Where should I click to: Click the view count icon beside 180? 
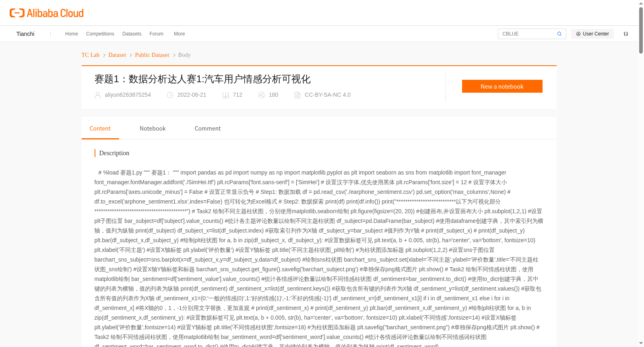pyautogui.click(x=262, y=95)
